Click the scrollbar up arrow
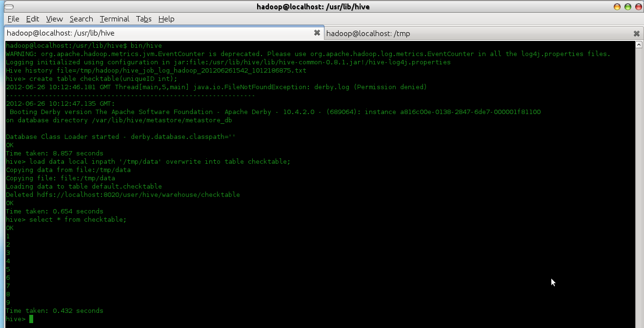Image resolution: width=644 pixels, height=328 pixels. tap(639, 44)
